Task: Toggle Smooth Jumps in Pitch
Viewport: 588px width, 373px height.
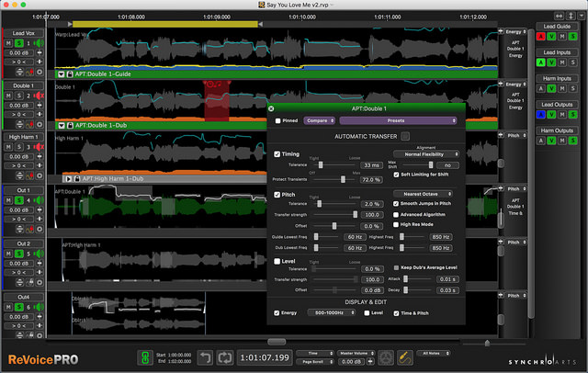Action: (396, 204)
